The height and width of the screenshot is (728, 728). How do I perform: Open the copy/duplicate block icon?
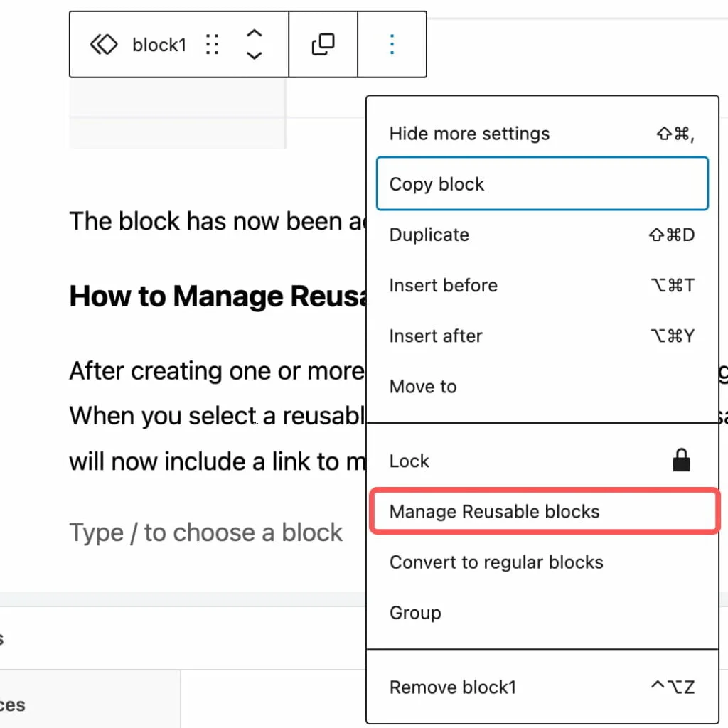pos(323,44)
